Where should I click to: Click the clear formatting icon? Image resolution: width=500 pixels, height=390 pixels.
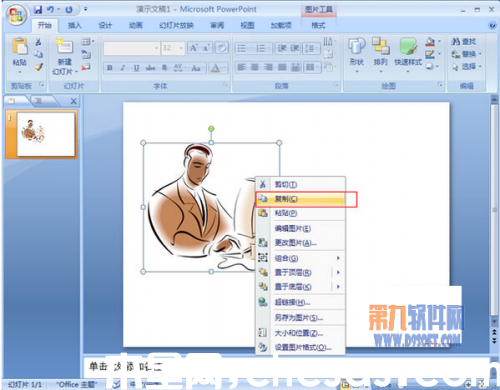(x=221, y=48)
